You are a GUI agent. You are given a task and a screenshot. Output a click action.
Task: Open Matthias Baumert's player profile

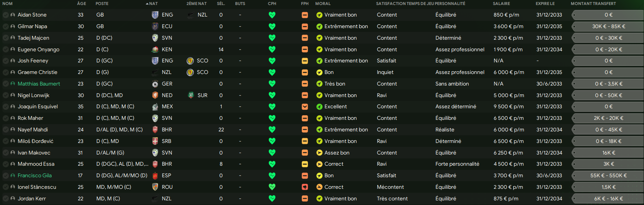click(39, 84)
